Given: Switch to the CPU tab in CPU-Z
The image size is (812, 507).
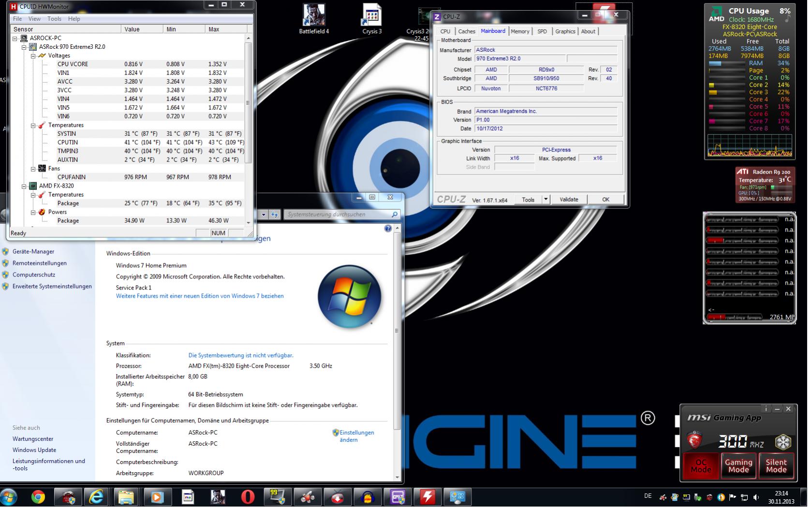Looking at the screenshot, I should point(445,31).
